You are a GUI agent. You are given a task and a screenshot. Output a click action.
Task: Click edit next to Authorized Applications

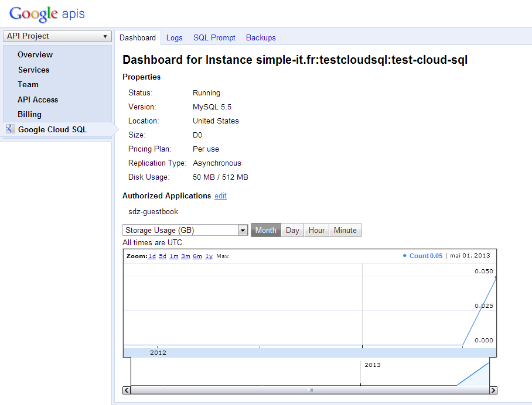pyautogui.click(x=220, y=195)
